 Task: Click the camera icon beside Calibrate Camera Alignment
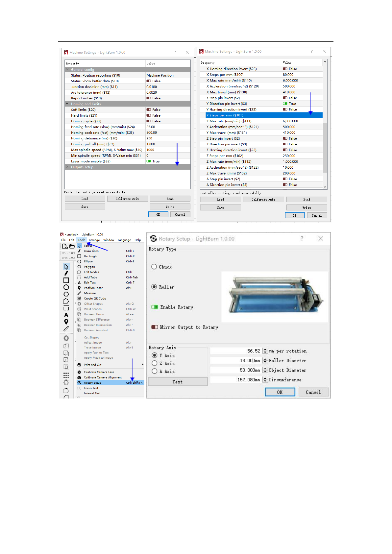click(x=79, y=377)
